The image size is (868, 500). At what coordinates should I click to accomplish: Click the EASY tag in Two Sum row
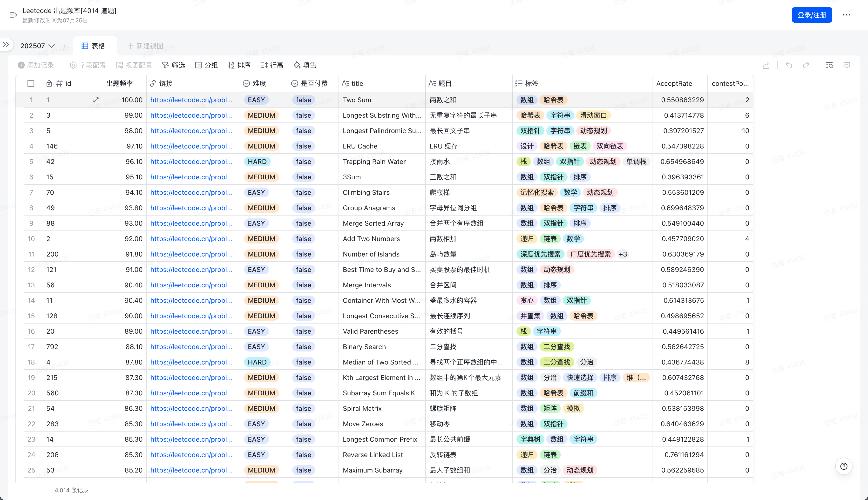tap(257, 100)
